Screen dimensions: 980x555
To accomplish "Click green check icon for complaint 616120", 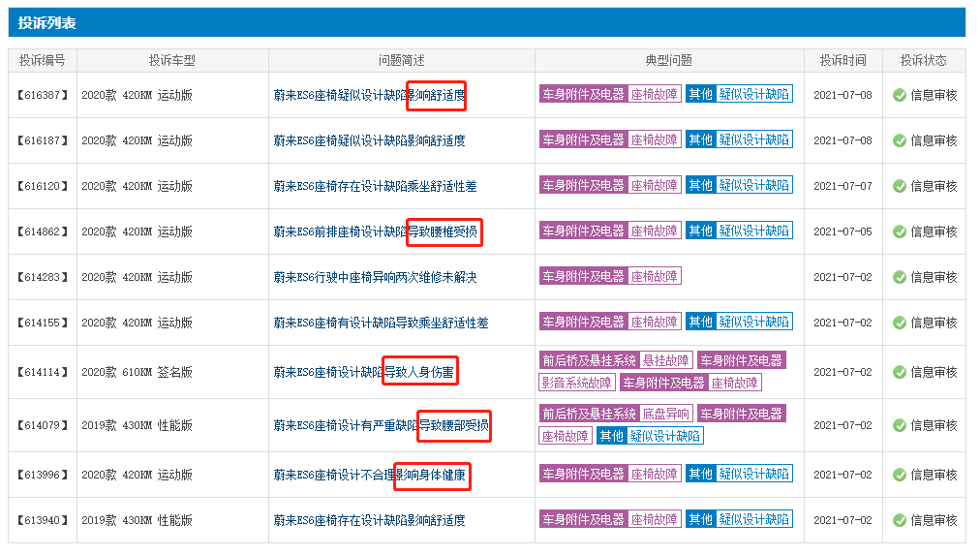I will (x=900, y=186).
